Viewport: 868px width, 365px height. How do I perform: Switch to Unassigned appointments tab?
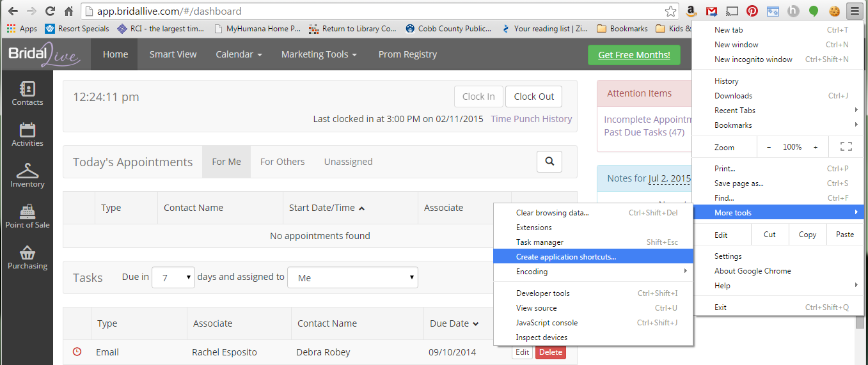click(348, 162)
